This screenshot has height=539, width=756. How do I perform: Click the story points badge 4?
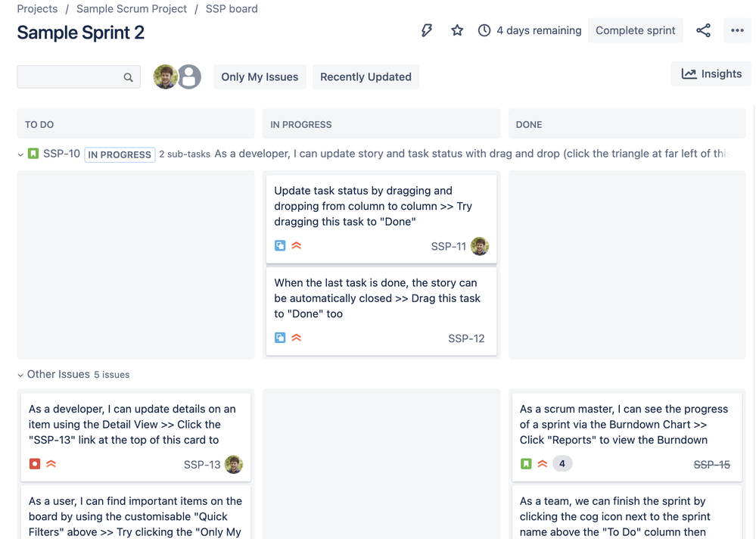562,464
